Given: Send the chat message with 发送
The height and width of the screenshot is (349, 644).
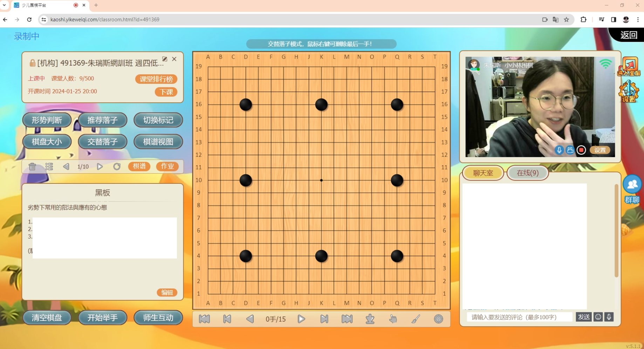Looking at the screenshot, I should [584, 317].
